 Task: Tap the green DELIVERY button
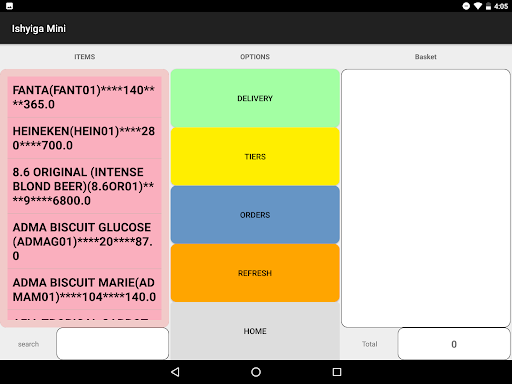255,98
